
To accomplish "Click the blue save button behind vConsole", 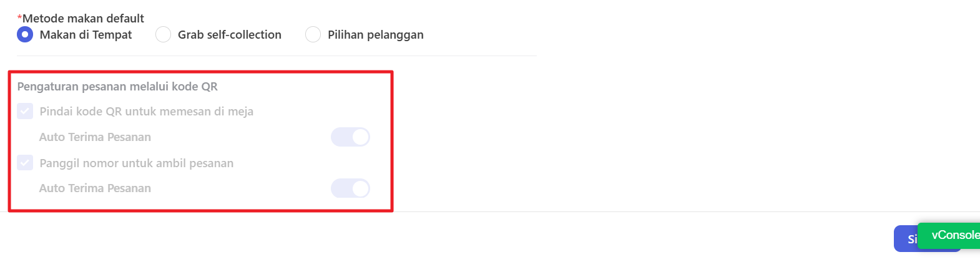I will coord(906,239).
